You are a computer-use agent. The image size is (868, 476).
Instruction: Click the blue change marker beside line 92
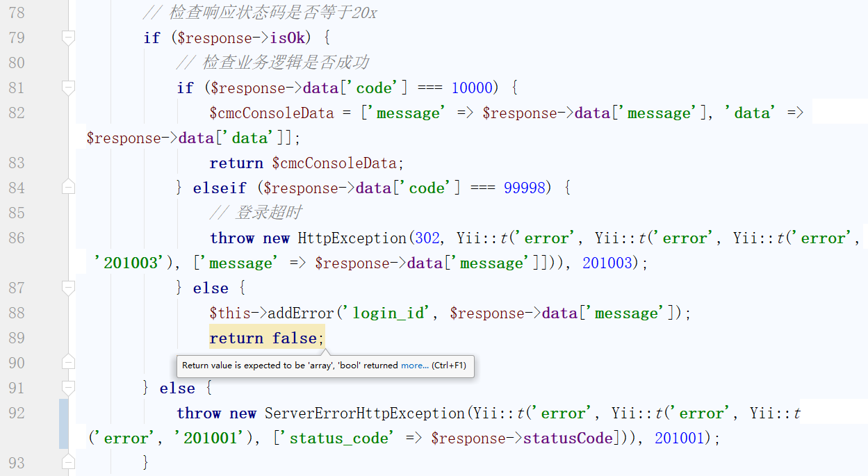[x=63, y=425]
